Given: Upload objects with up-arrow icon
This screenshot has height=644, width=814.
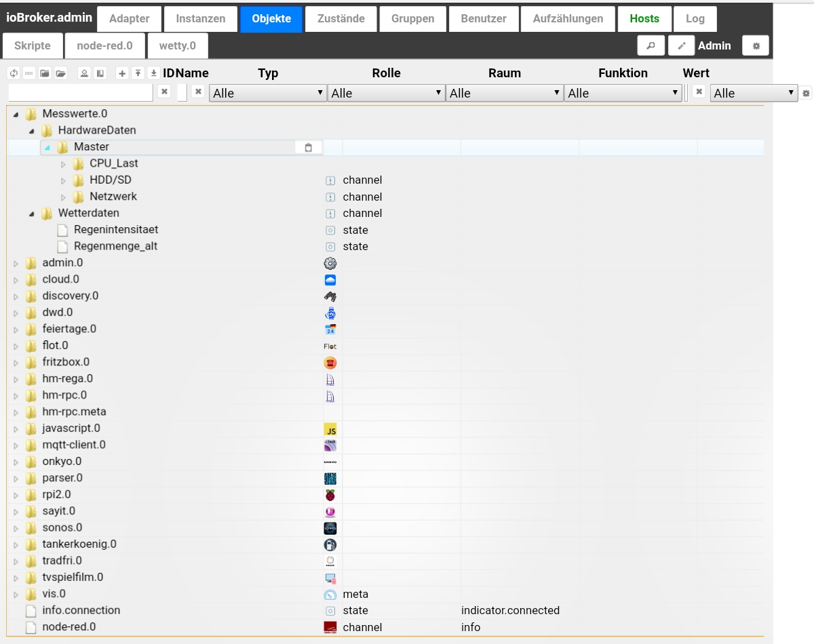Looking at the screenshot, I should [x=138, y=73].
